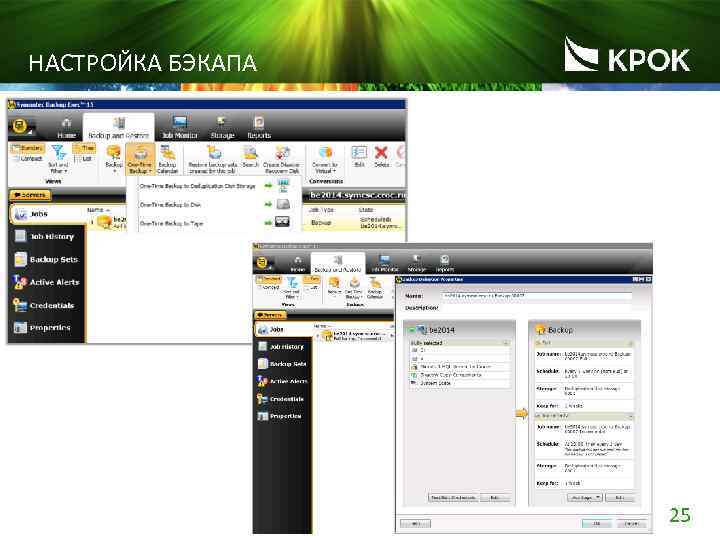Click Cancel in Backup Definition Properties dialog
720x540 pixels.
632,523
